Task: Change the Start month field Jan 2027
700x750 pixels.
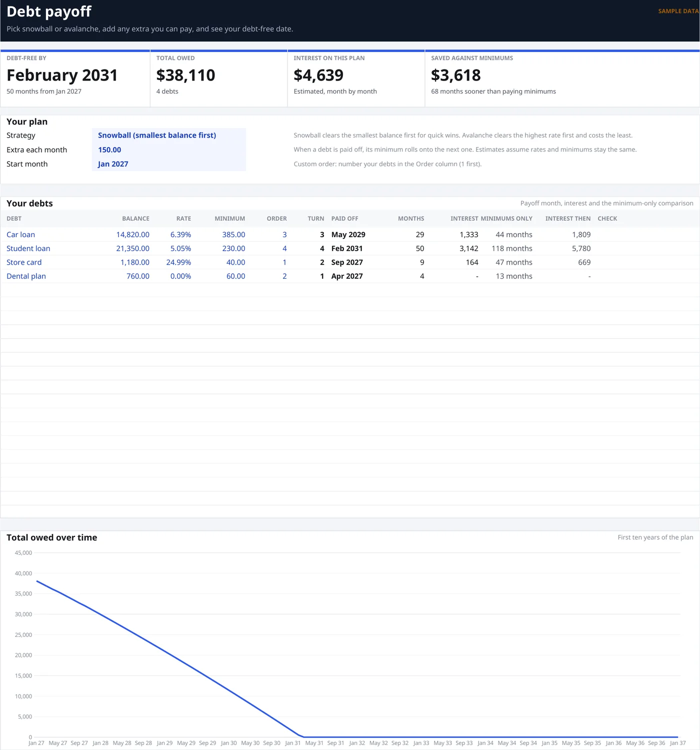Action: (x=169, y=164)
